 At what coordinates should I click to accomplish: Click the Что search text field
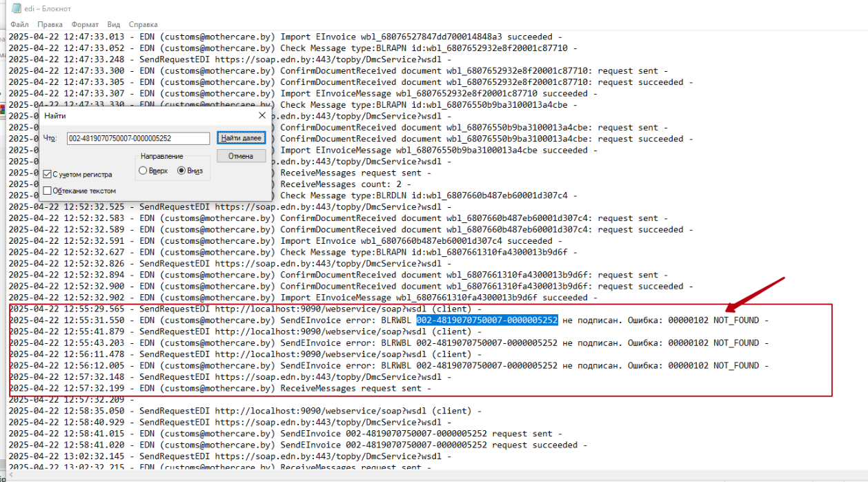tap(138, 139)
